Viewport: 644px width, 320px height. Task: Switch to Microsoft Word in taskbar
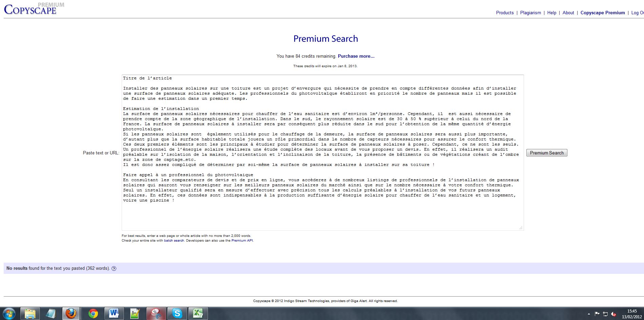click(114, 314)
